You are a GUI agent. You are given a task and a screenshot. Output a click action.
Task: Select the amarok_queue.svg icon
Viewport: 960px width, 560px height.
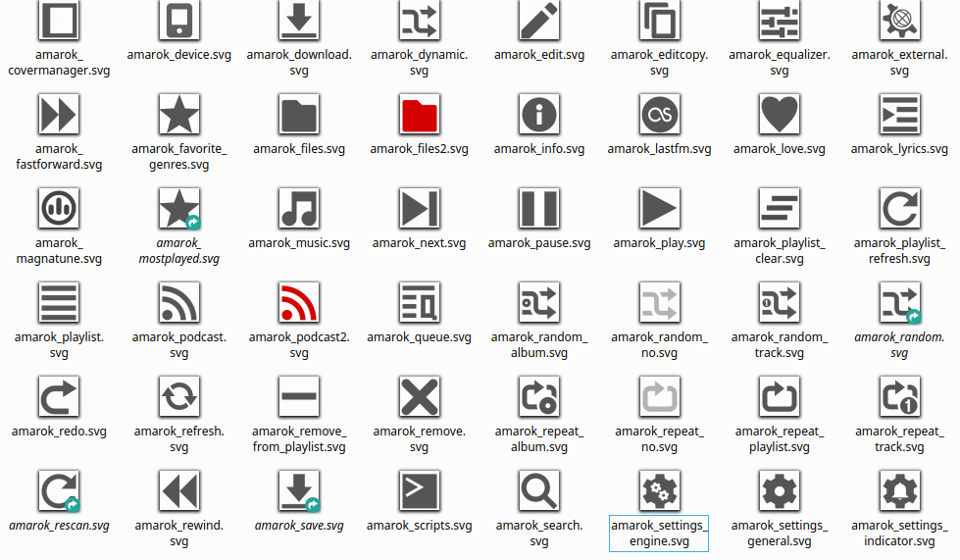[x=419, y=303]
